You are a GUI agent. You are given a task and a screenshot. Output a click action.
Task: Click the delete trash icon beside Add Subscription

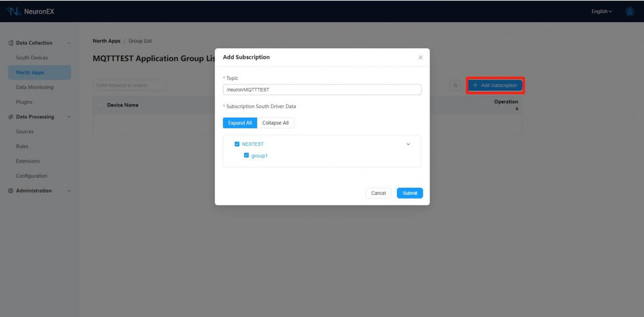click(x=455, y=86)
